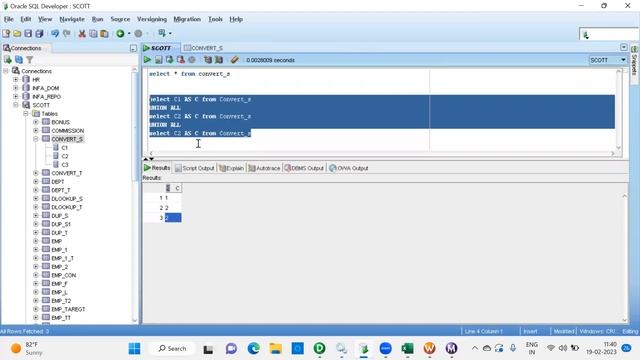Viewport: 640px width, 360px height.
Task: Open Microsoft Edge from the taskbar
Action: click(x=253, y=349)
